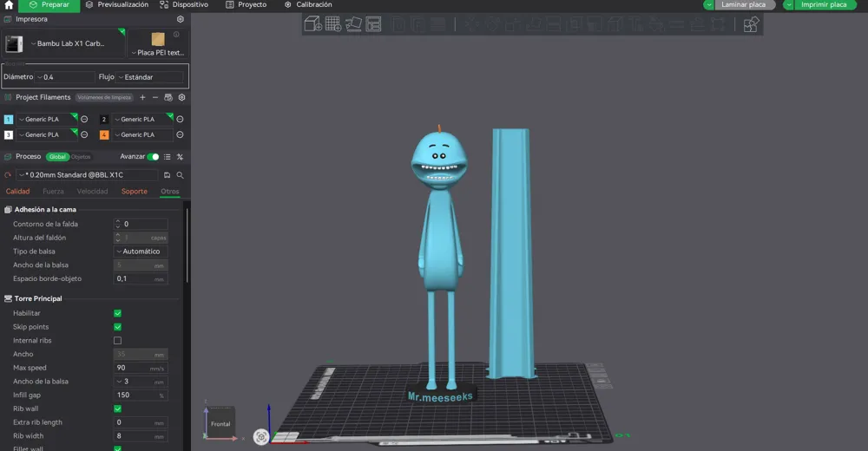Enable the Internal ribs checkbox

117,340
